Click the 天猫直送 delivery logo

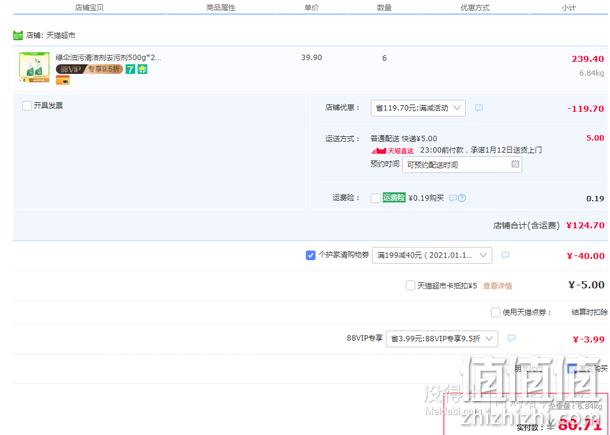[392, 151]
